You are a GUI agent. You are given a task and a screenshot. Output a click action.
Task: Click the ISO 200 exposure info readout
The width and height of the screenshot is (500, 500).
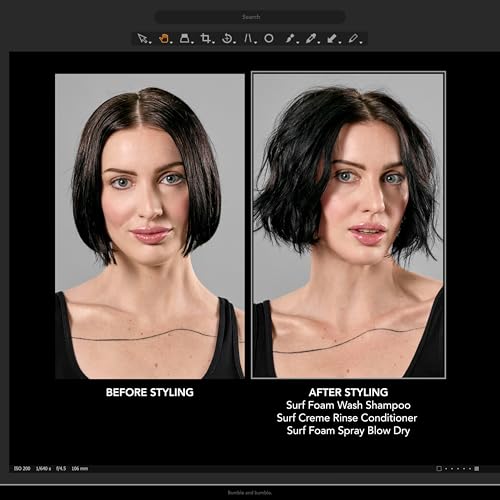pos(22,469)
